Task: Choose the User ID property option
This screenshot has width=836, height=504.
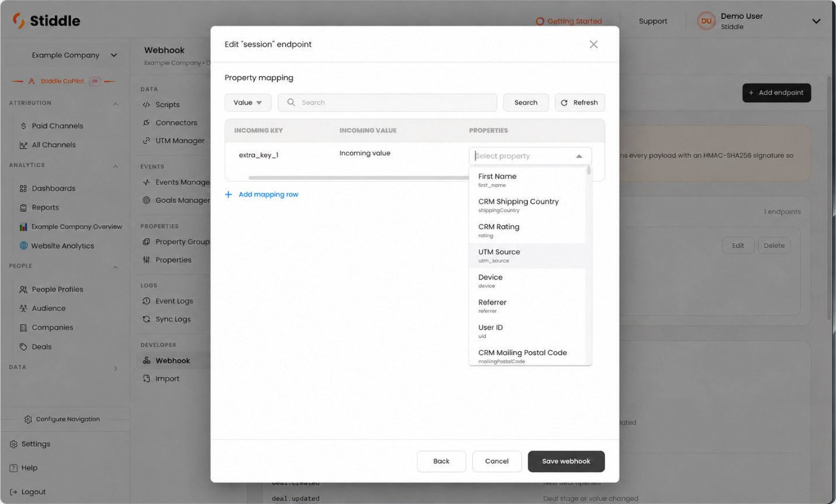Action: (x=527, y=331)
